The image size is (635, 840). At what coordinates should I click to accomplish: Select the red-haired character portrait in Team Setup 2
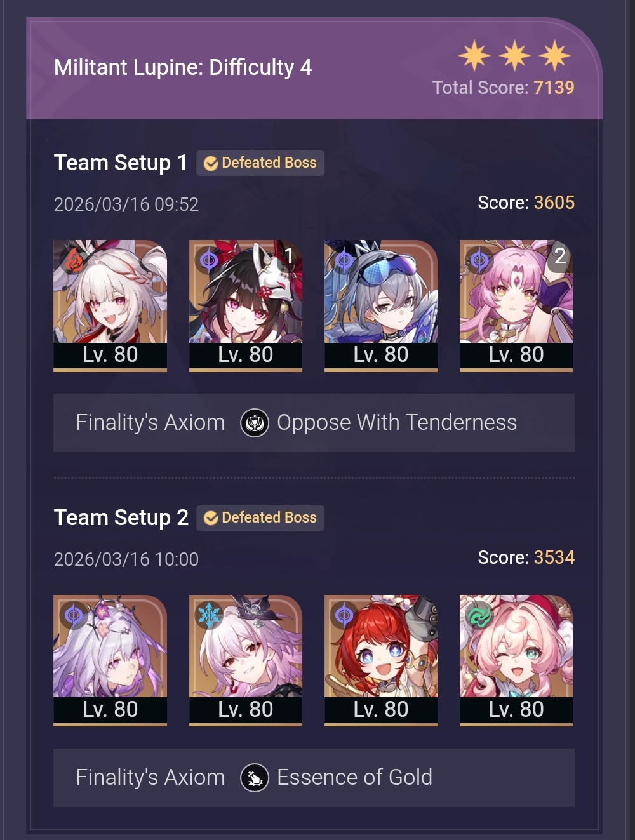pyautogui.click(x=381, y=660)
